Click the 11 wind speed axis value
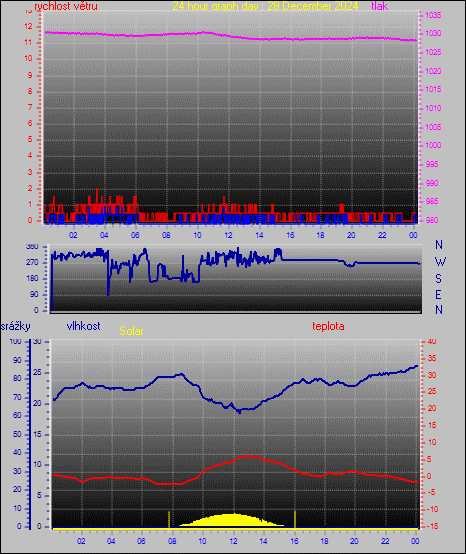466x554 pixels. click(x=28, y=42)
